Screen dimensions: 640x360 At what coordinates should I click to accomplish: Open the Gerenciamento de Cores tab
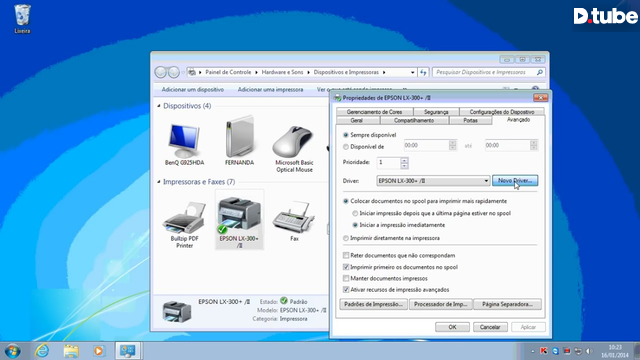(374, 112)
